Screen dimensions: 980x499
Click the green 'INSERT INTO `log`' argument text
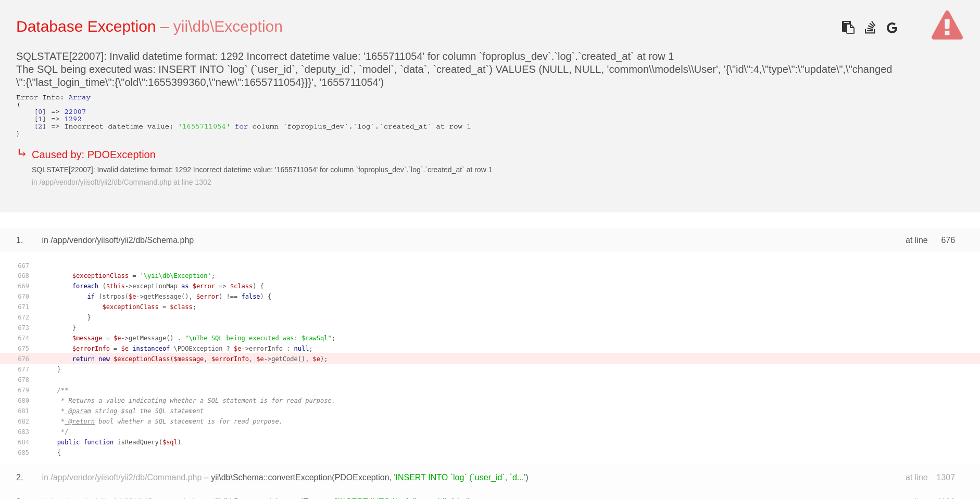pyautogui.click(x=461, y=477)
